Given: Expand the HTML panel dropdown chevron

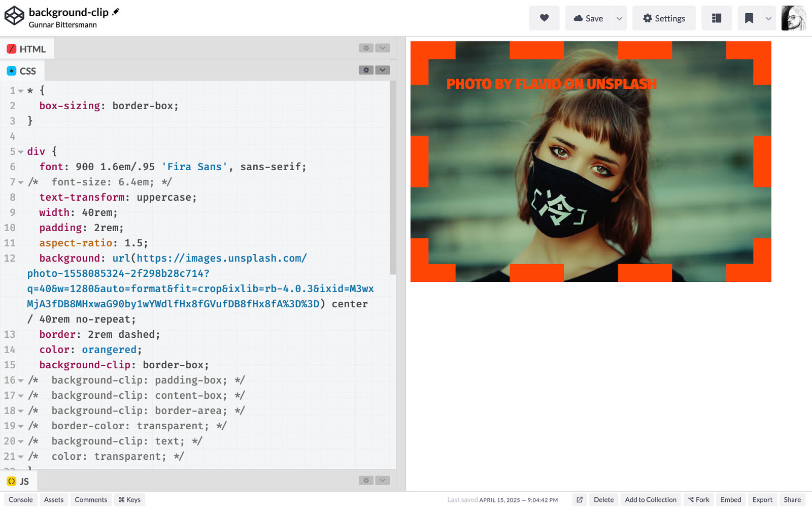Looking at the screenshot, I should coord(383,48).
